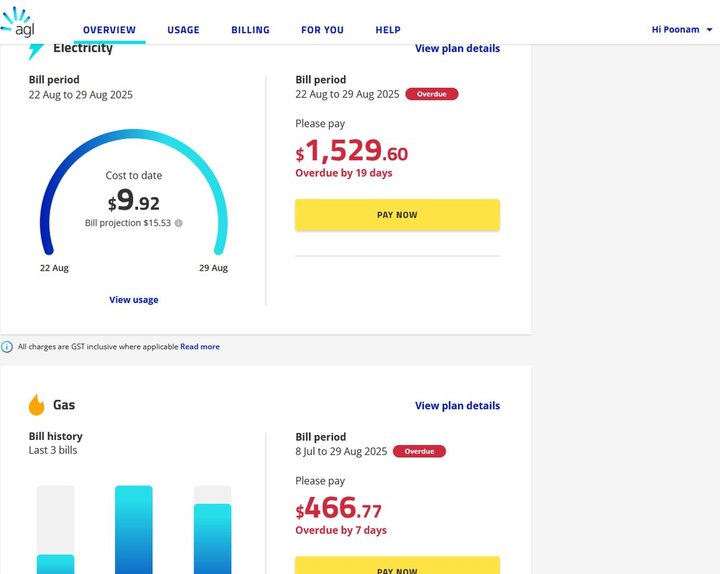Click the $466.77 amount due

coord(338,508)
